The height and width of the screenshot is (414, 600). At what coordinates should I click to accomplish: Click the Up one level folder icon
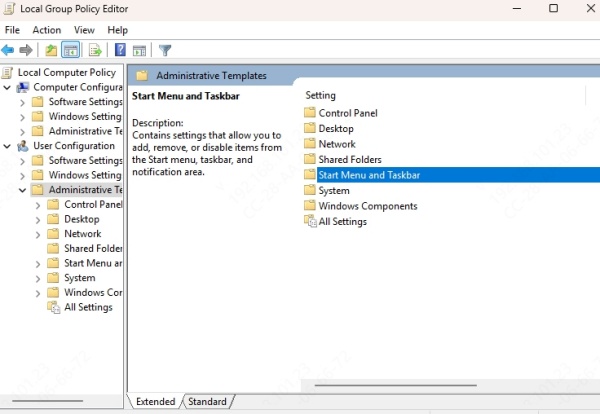(51, 50)
